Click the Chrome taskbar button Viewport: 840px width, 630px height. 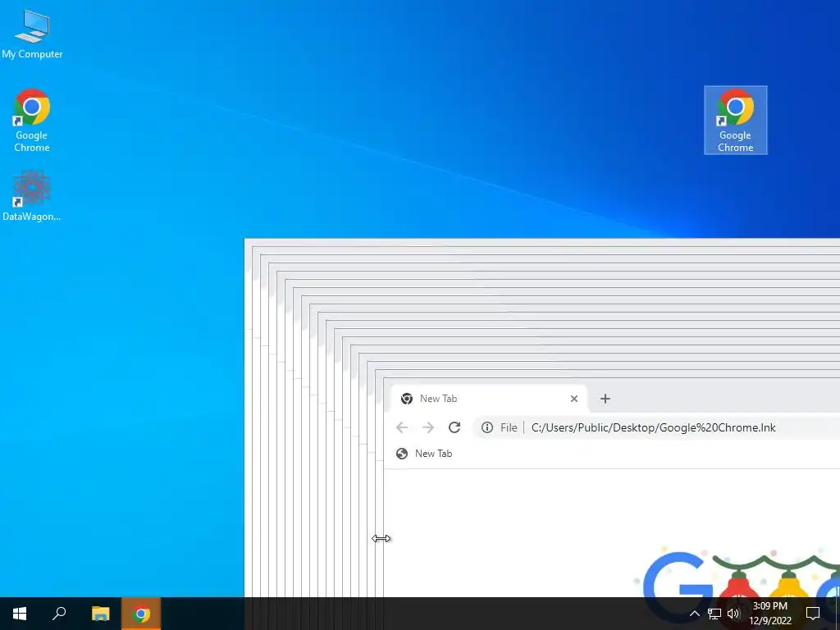pyautogui.click(x=141, y=614)
